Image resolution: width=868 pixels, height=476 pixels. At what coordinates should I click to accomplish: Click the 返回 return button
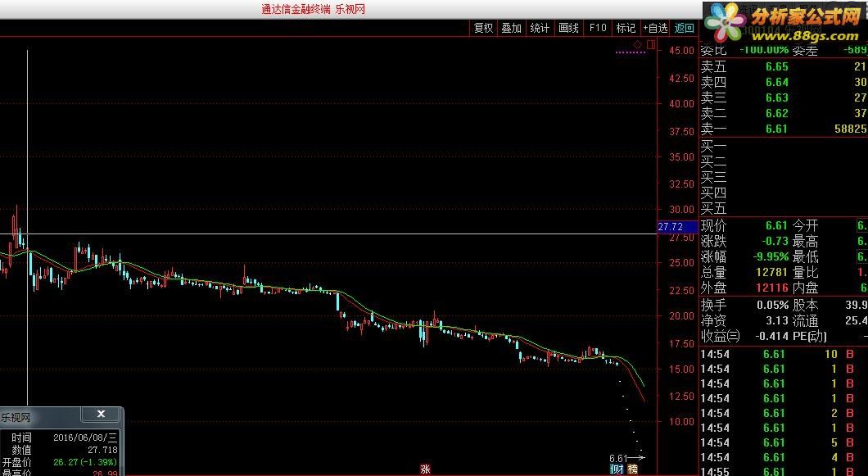[685, 28]
